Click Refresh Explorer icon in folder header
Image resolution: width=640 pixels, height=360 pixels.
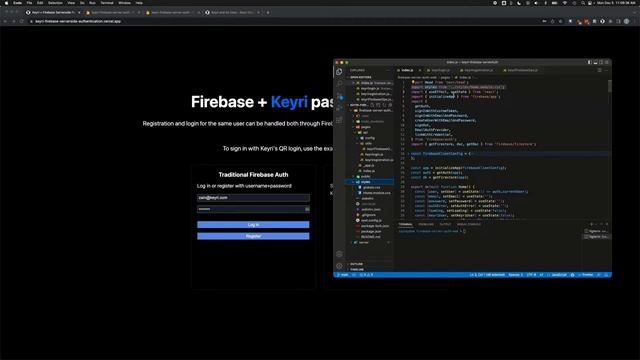pos(384,105)
